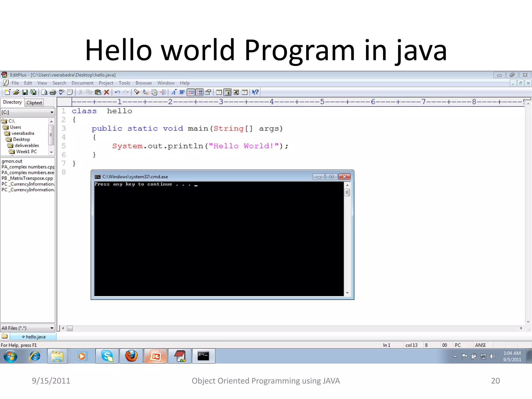Screen dimensions: 532x399
Task: Undo the last edit
Action: pos(117,92)
